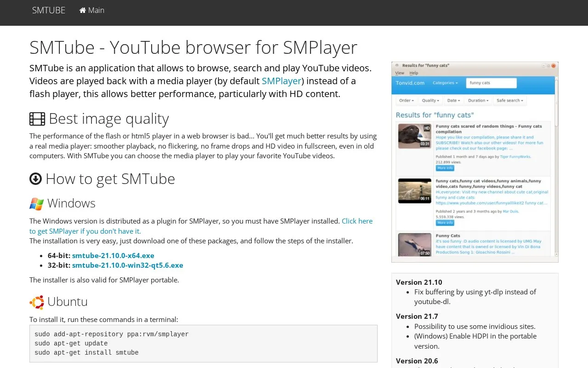Click the film strip icon near Best image quality

37,119
